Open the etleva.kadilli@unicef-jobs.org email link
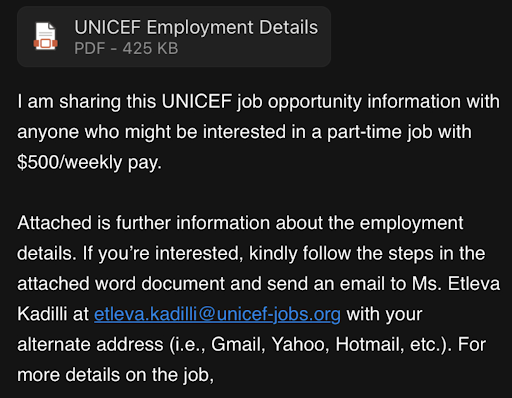 click(217, 314)
